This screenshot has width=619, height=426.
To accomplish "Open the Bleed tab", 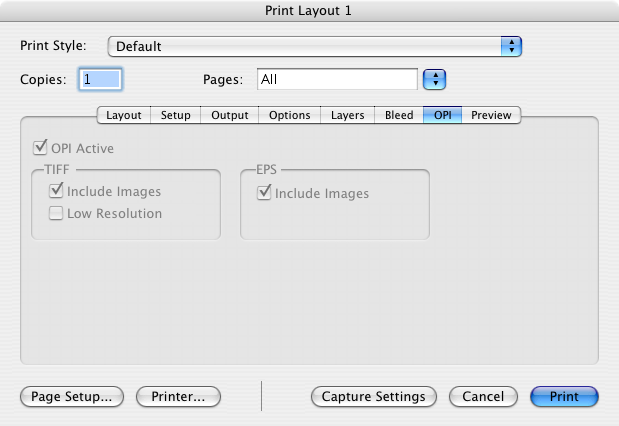I will pyautogui.click(x=399, y=115).
